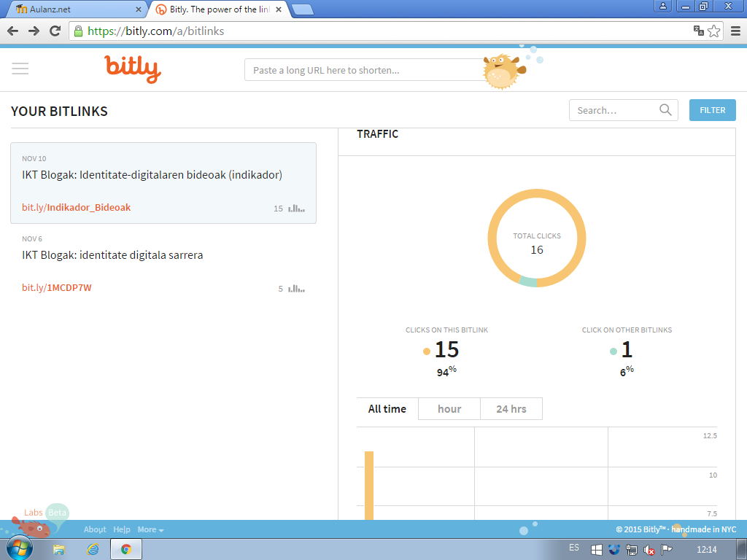Click the 15 clicks on this bitlink value
747x560 pixels.
point(446,350)
